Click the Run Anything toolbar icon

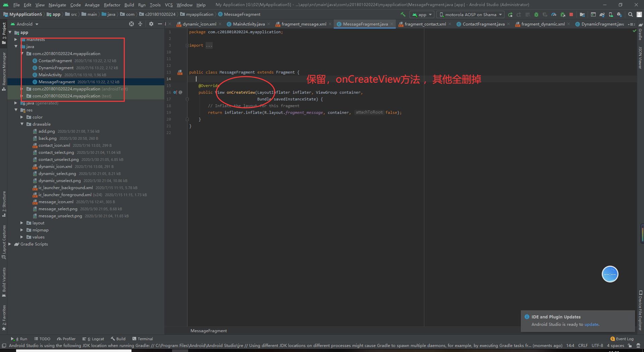[593, 14]
